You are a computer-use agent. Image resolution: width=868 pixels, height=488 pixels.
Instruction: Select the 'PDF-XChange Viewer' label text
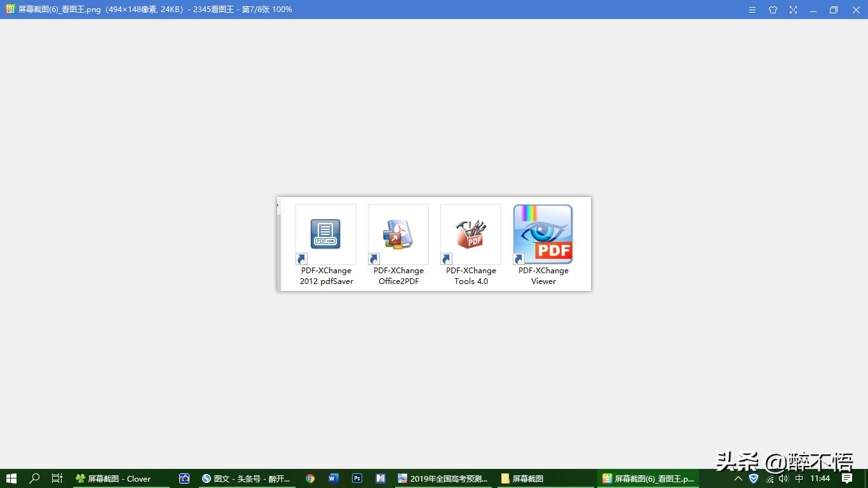click(544, 276)
